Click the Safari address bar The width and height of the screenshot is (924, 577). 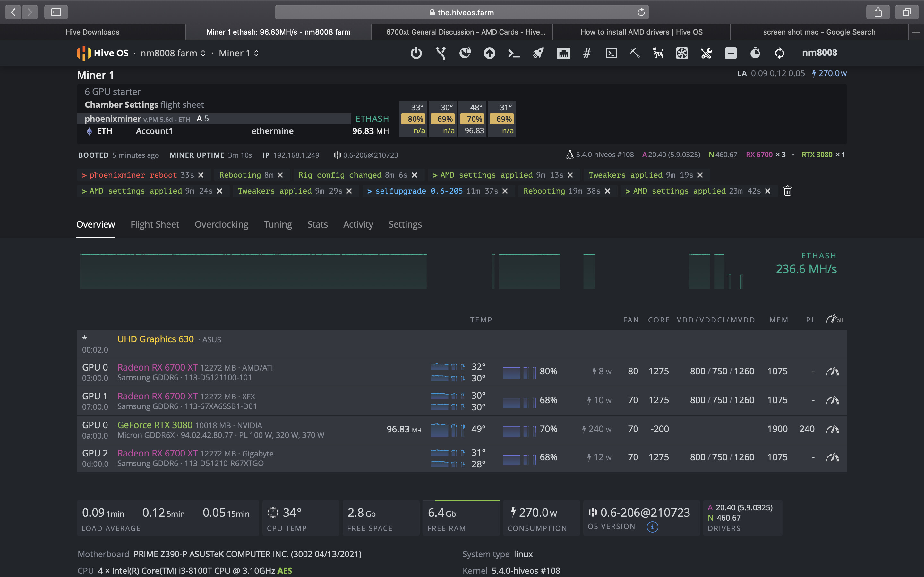[x=461, y=12]
